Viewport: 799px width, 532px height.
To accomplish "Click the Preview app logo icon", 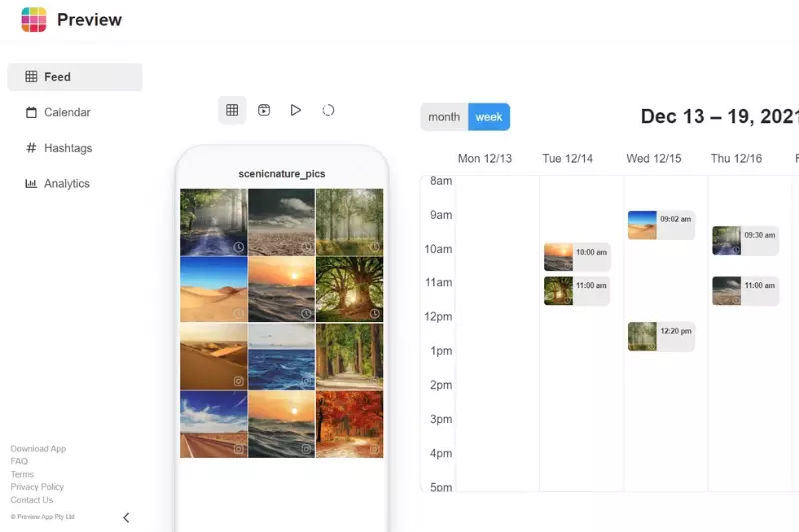I will click(x=34, y=19).
